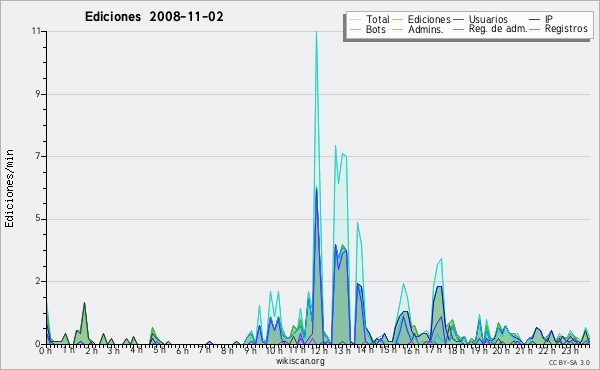
Task: Click the chart title 'Ediciones 2008-11-02'
Action: 154,17
